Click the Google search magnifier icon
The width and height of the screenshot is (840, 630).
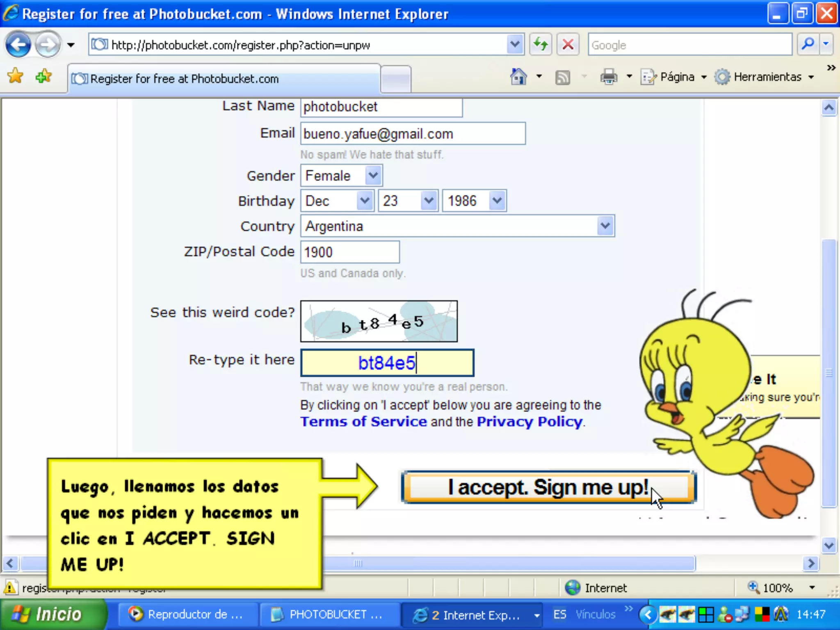808,44
